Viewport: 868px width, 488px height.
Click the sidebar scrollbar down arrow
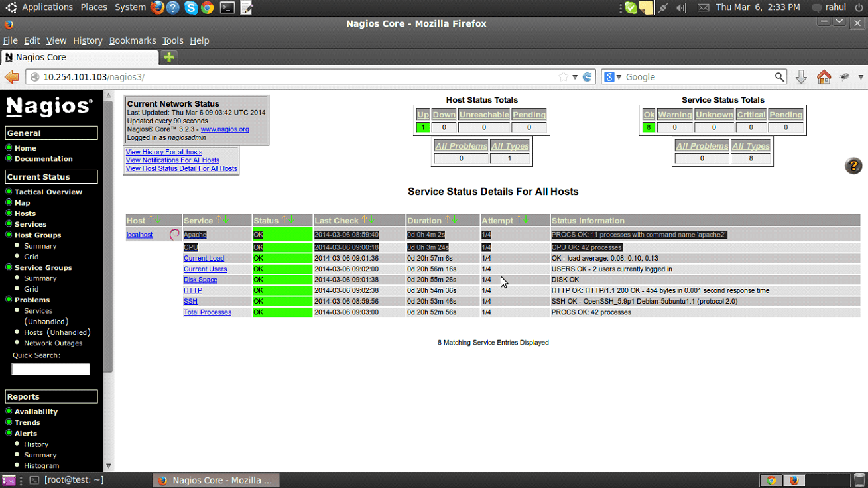pos(108,465)
